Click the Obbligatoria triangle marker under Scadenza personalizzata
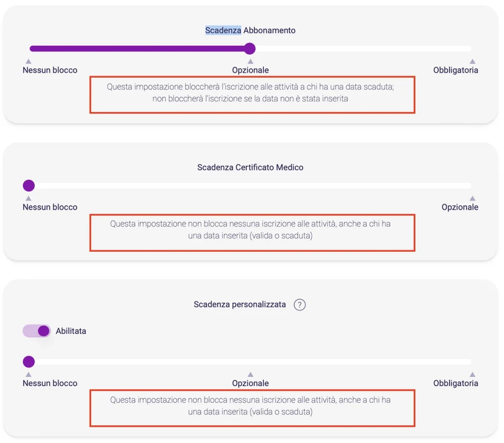The height and width of the screenshot is (443, 504). click(472, 375)
